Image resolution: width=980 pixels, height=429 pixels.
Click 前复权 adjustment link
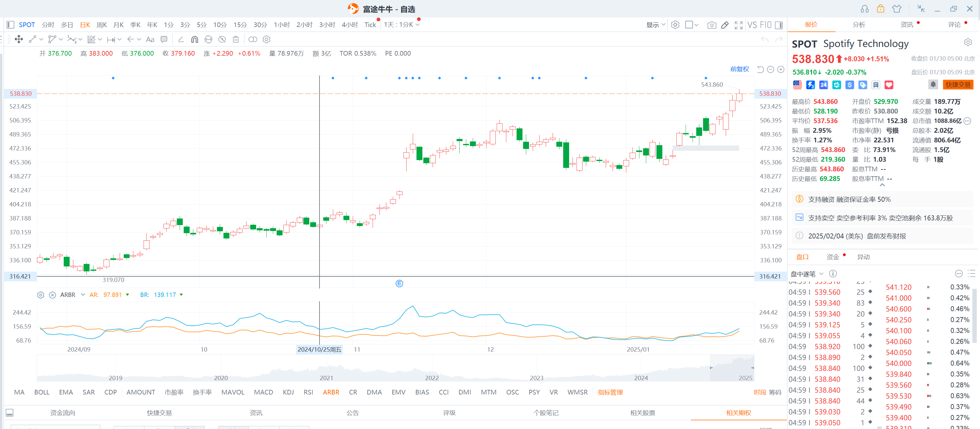coord(739,69)
